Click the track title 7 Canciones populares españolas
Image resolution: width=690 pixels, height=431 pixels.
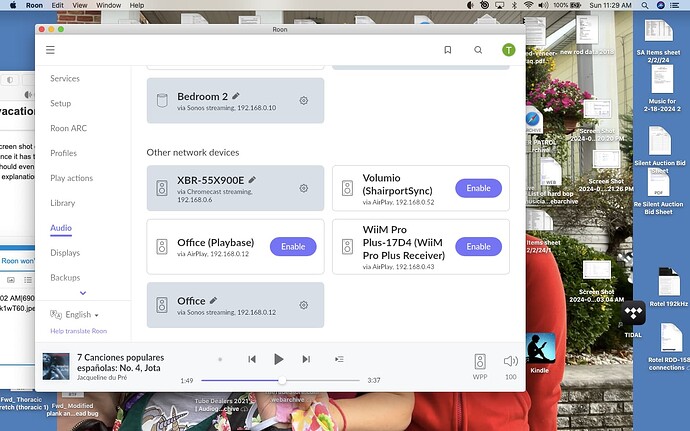point(121,362)
